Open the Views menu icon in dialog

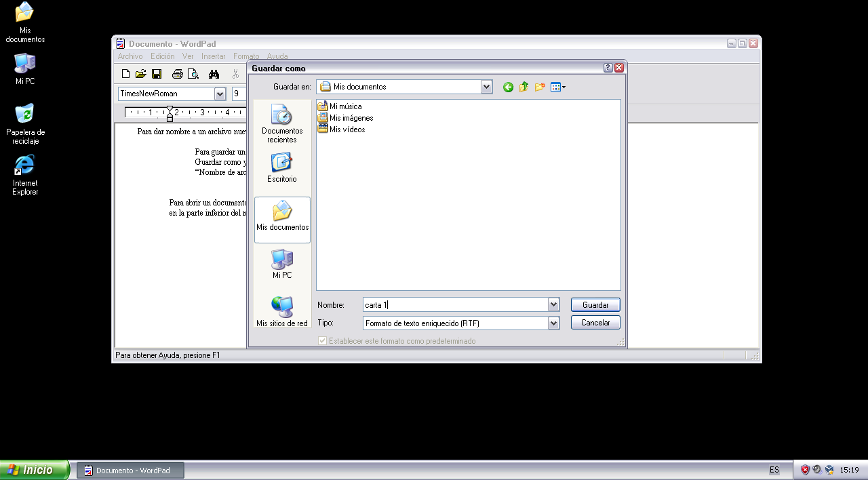[x=558, y=87]
